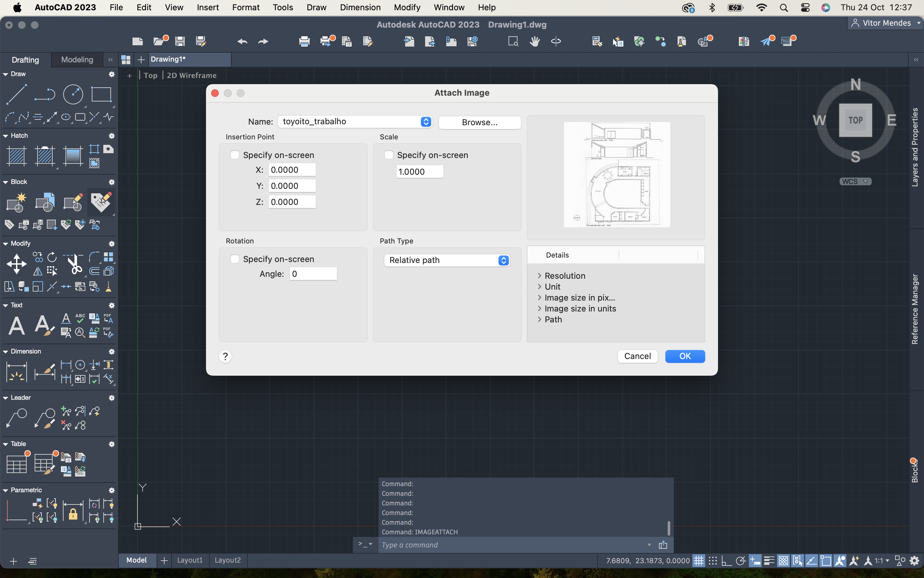Toggle grid display in status bar
Viewport: 924px width, 578px height.
[x=698, y=561]
